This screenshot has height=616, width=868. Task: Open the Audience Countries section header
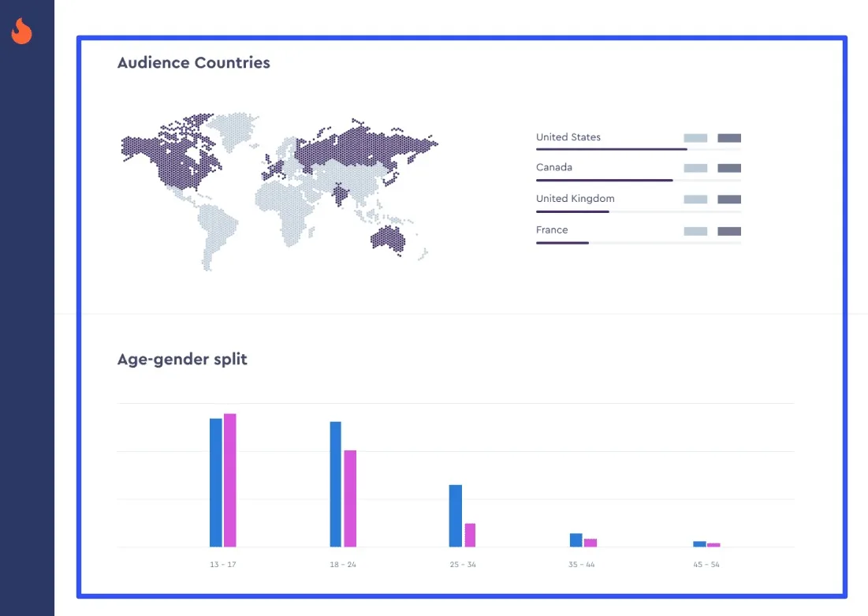pos(194,62)
